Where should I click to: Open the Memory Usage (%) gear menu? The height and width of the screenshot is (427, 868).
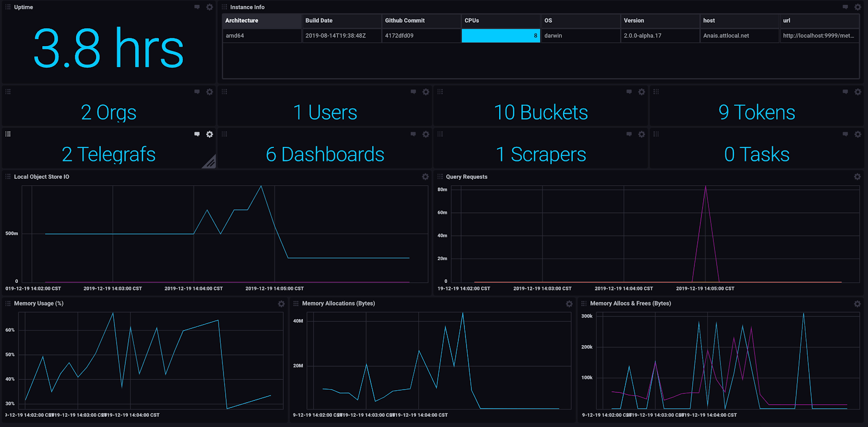[281, 304]
